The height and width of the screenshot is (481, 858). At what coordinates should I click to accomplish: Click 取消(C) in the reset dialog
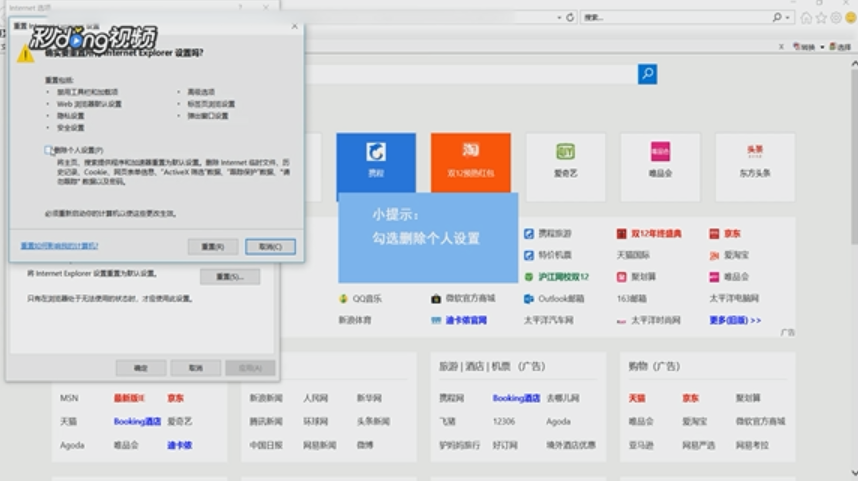tap(270, 247)
